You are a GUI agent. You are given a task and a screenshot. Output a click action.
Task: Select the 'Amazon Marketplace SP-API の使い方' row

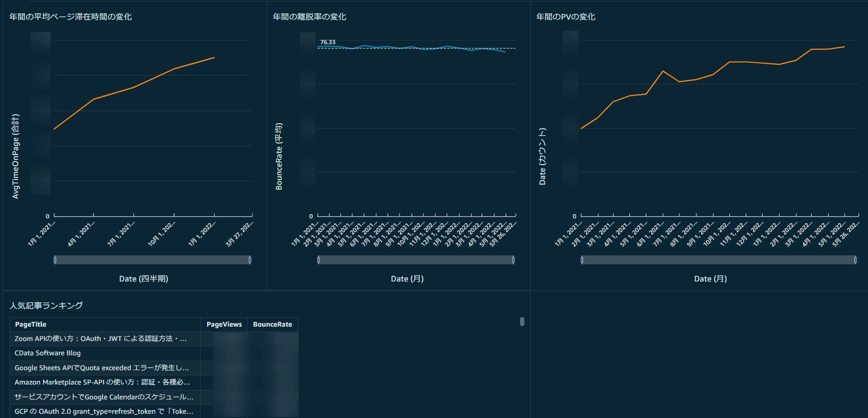click(154, 382)
